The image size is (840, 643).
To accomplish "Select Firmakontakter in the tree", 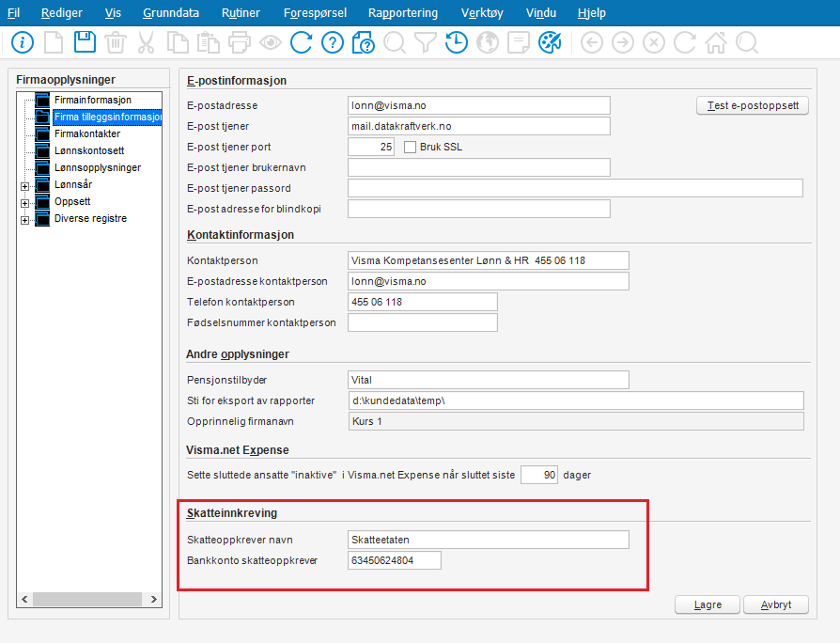I will pos(87,133).
